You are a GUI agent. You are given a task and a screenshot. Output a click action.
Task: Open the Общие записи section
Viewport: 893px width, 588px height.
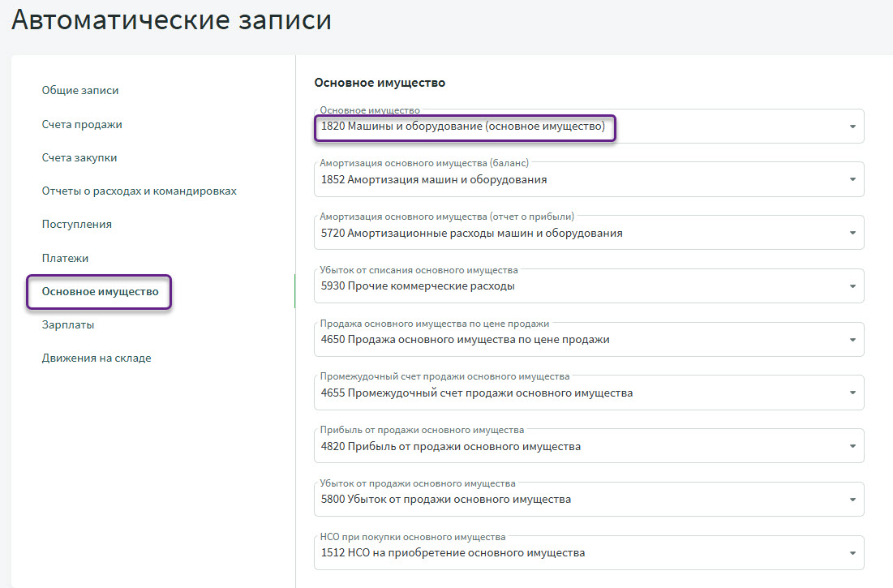coord(86,90)
